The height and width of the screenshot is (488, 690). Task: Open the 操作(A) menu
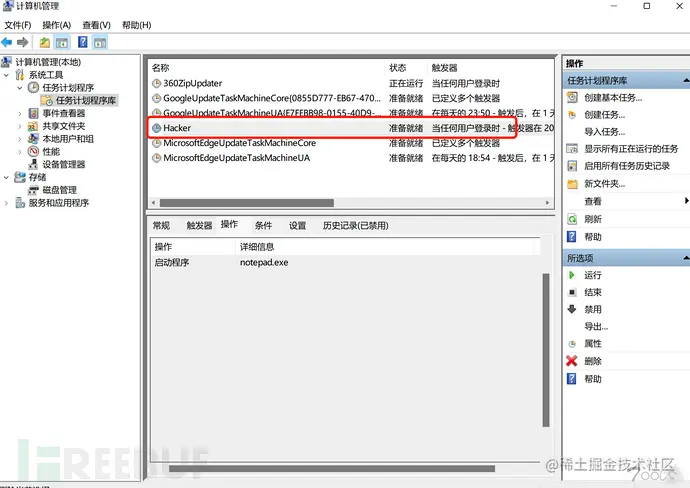[56, 25]
